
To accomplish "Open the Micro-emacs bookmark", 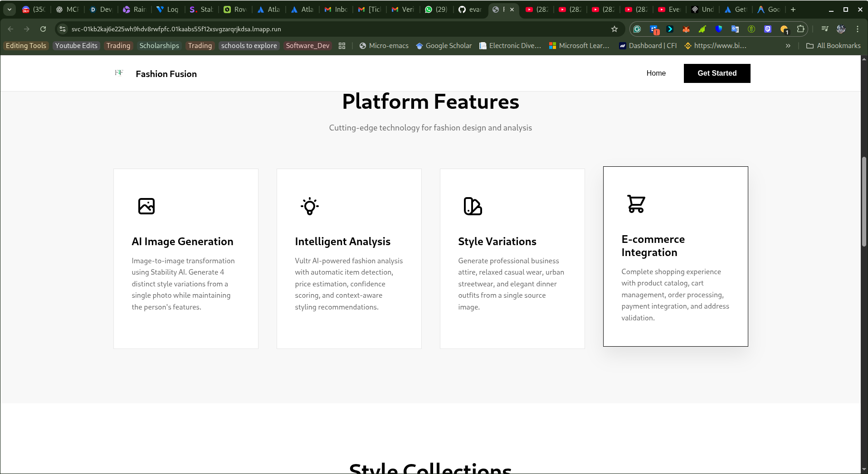I will point(384,46).
